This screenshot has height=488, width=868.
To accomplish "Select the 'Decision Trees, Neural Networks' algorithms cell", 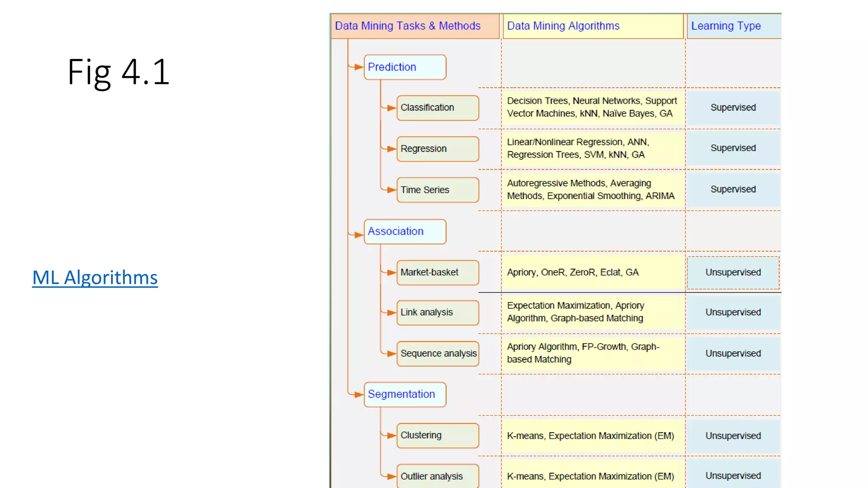I will (x=593, y=108).
